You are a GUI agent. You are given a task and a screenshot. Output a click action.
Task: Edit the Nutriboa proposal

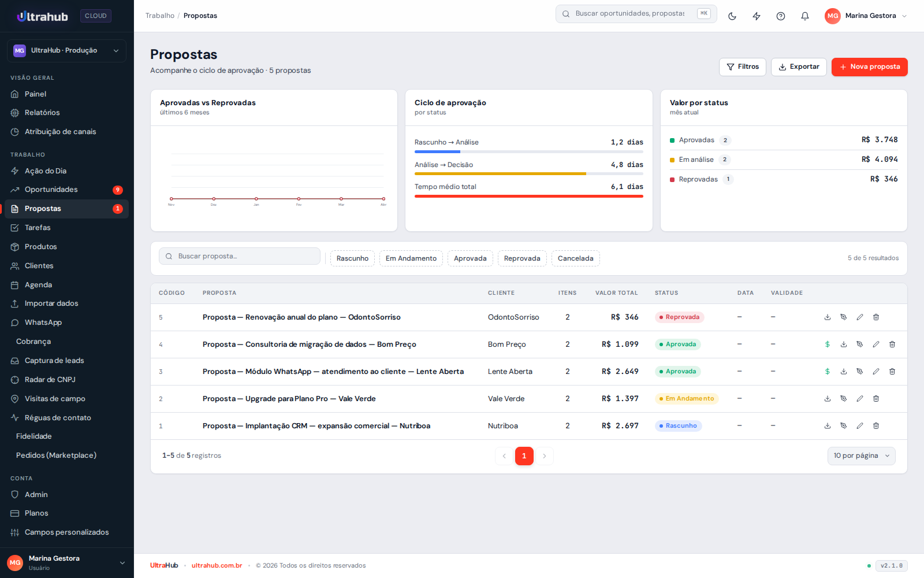(860, 426)
